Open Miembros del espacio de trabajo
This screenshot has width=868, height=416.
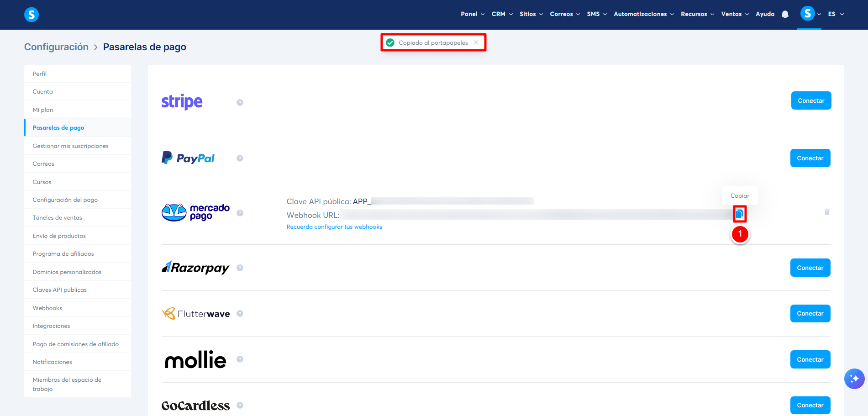[x=78, y=384]
